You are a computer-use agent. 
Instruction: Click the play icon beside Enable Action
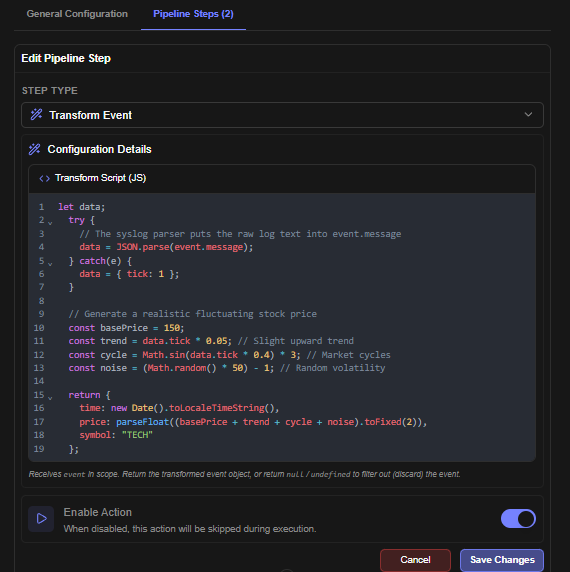coord(41,518)
